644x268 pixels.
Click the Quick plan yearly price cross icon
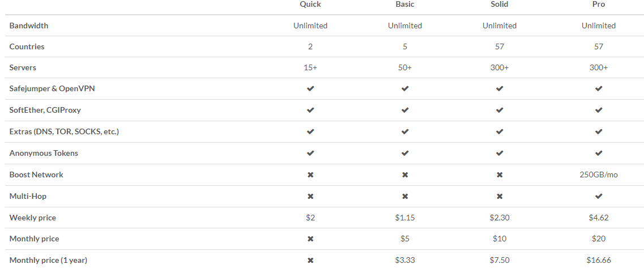310,260
